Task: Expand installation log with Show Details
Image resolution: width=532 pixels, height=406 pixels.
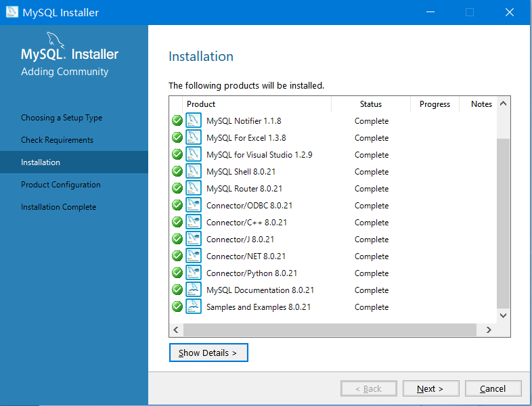Action: (x=208, y=353)
